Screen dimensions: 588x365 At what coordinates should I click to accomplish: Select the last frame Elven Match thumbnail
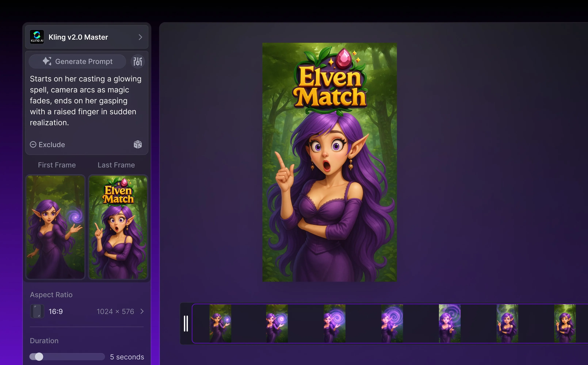118,227
